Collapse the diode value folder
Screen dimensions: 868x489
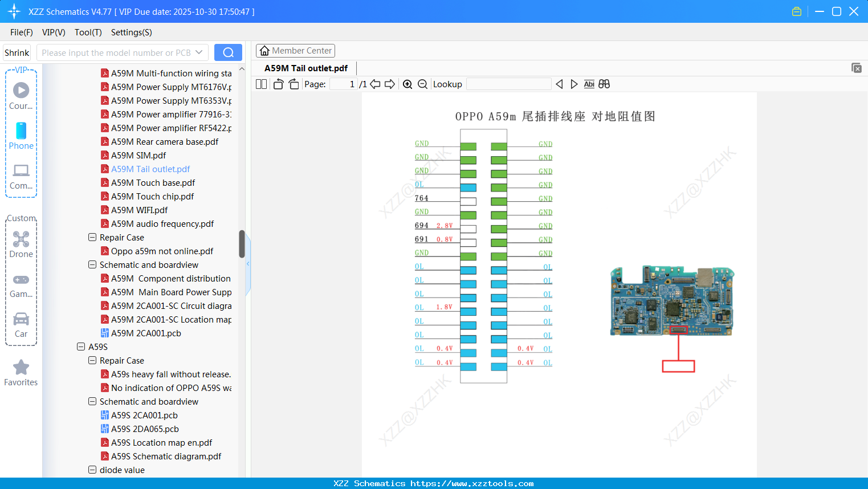pos(92,470)
